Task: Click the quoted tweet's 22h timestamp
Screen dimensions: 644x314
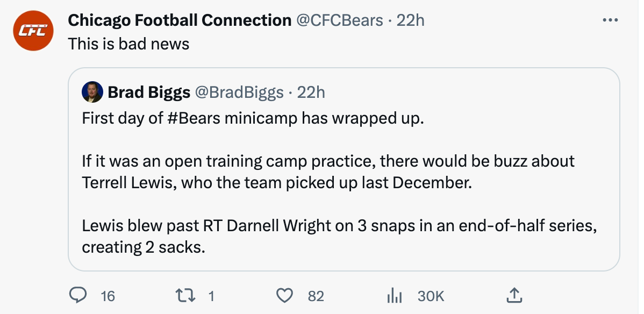Action: pyautogui.click(x=311, y=92)
